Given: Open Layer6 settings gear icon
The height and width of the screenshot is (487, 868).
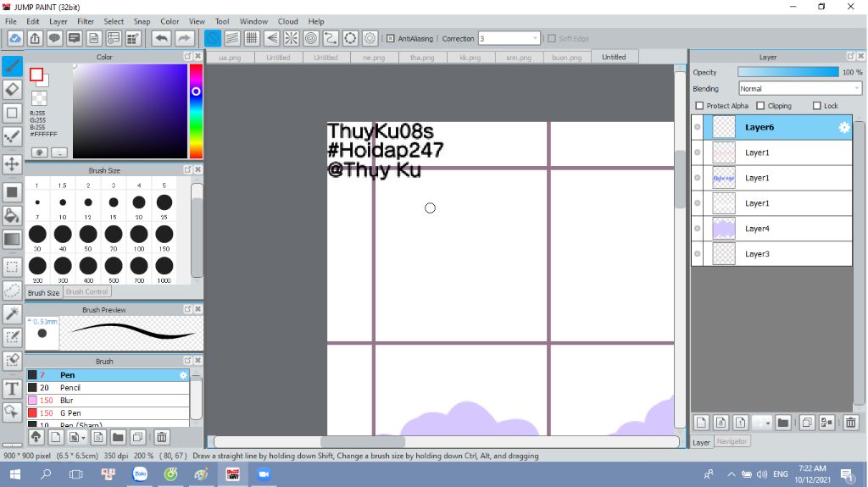Looking at the screenshot, I should coord(843,127).
